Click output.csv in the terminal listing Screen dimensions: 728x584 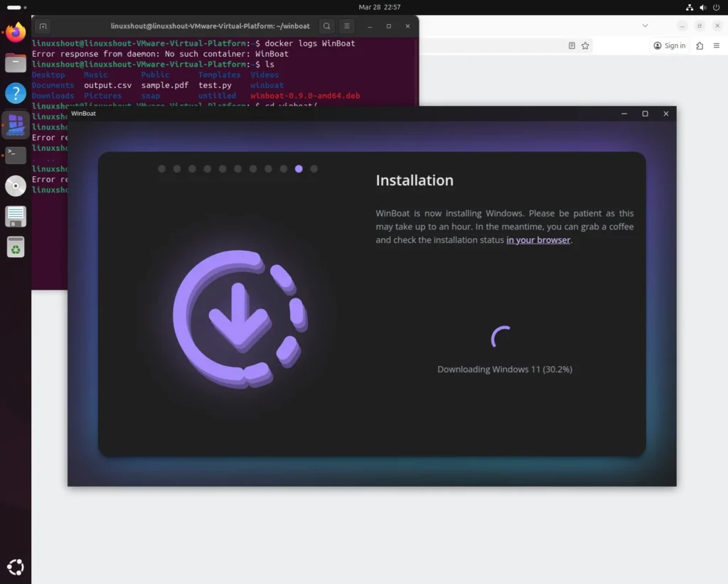point(108,85)
